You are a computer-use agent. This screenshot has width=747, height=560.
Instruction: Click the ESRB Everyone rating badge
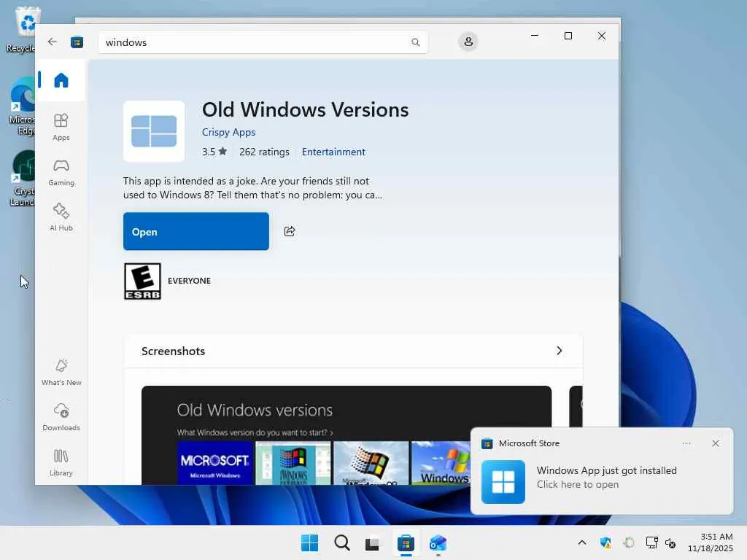[x=142, y=281]
